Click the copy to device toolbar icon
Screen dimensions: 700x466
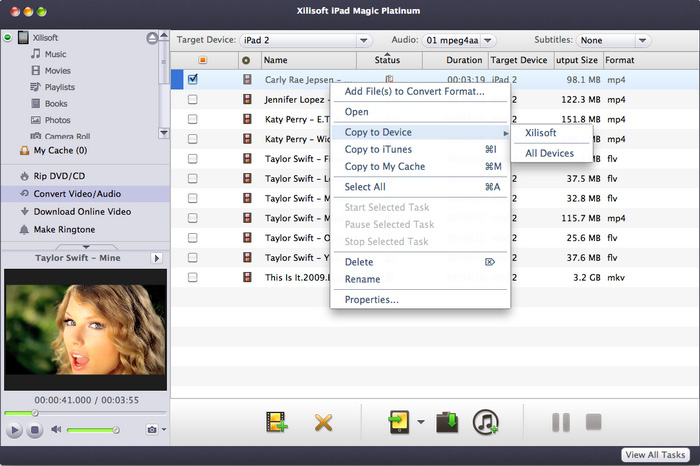coord(400,422)
